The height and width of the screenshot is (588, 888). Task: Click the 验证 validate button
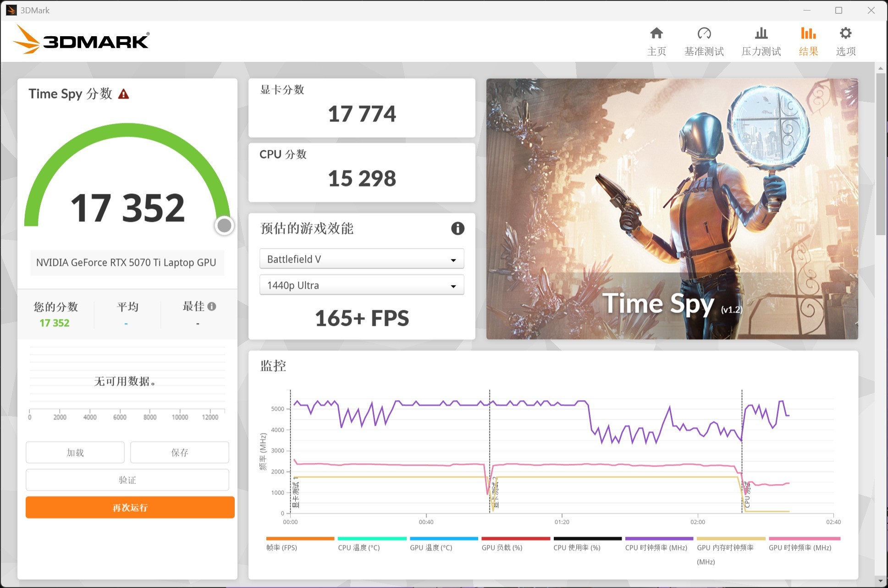tap(127, 480)
